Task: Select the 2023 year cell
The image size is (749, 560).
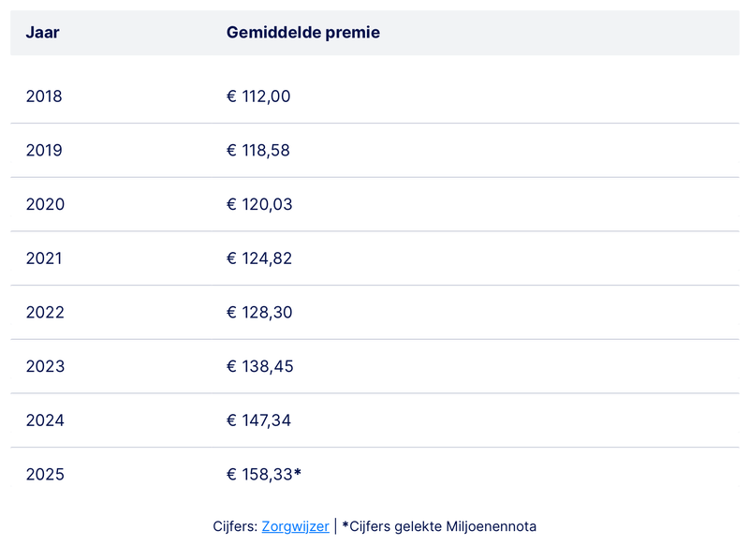Action: (45, 366)
